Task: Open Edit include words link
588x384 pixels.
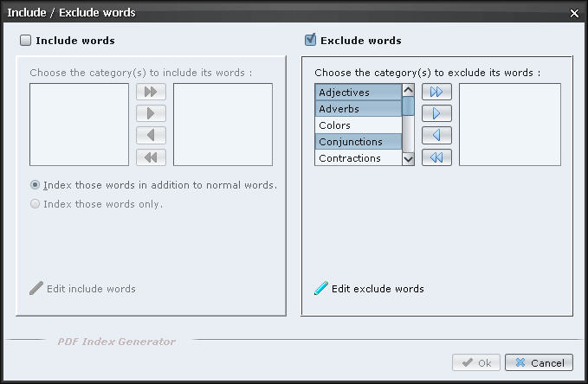Action: coord(91,289)
